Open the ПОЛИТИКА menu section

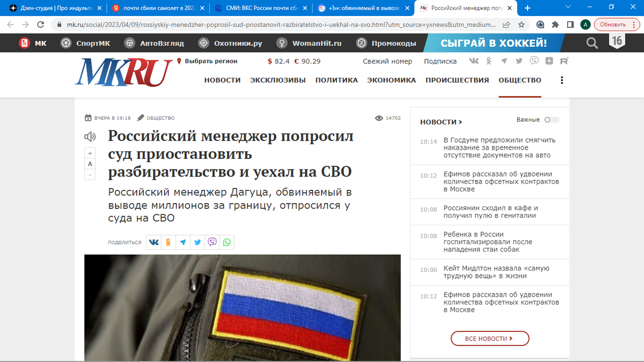pyautogui.click(x=336, y=80)
